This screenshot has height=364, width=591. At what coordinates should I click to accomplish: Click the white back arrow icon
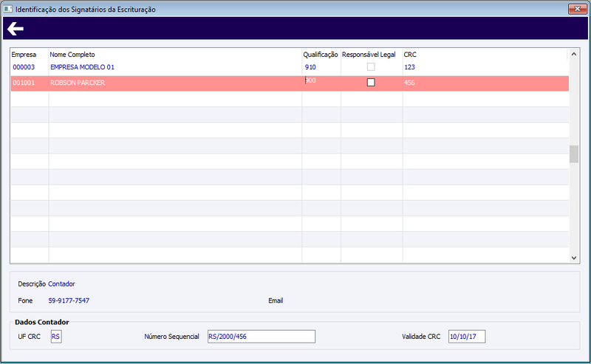click(16, 29)
